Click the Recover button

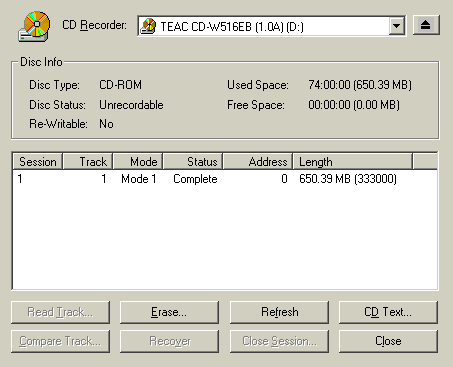(x=169, y=341)
